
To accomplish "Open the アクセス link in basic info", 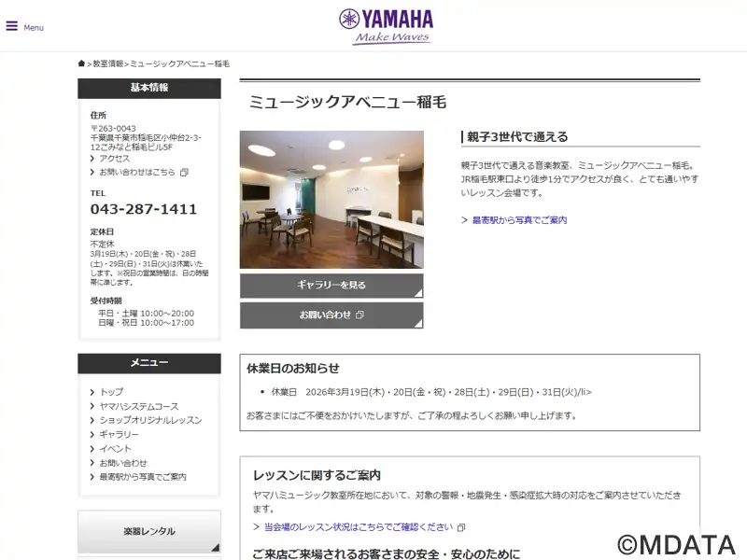I will [x=114, y=159].
